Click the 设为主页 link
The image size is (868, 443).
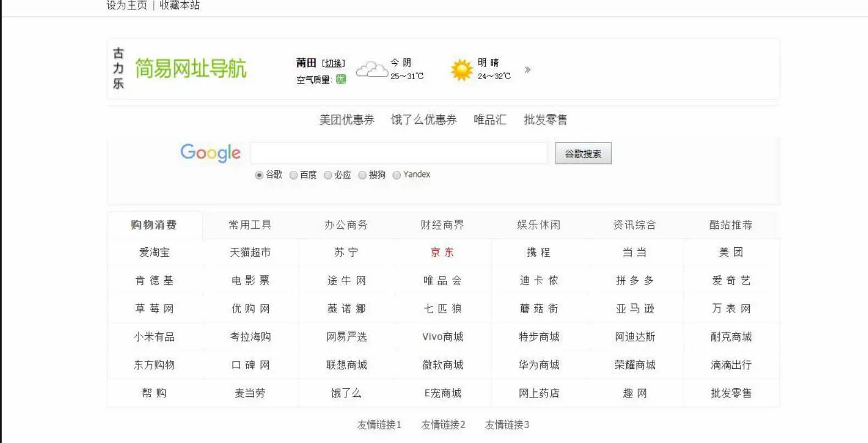(x=127, y=5)
